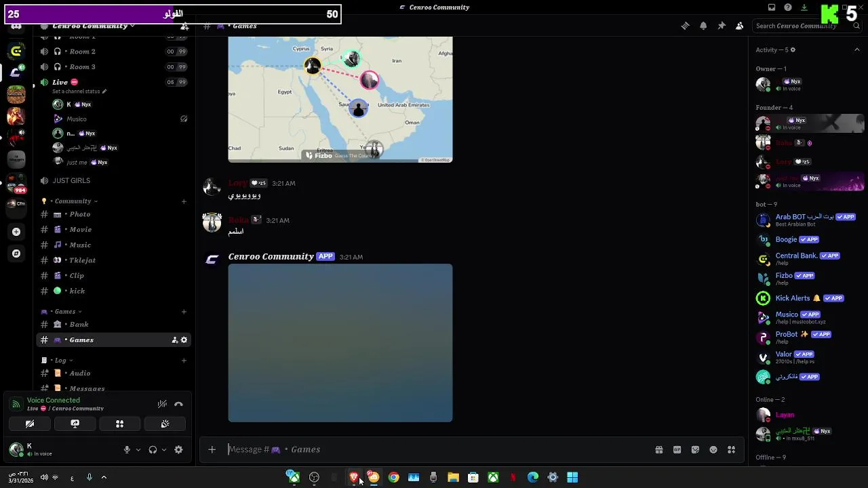The image size is (868, 488).
Task: Open the Cenroo Community bot image attachment
Action: (340, 343)
